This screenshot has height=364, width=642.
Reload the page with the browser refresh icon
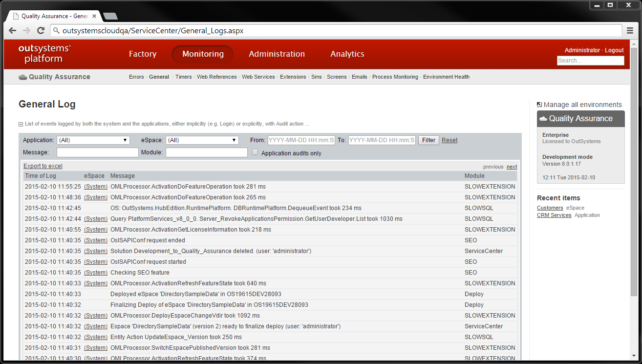click(41, 30)
